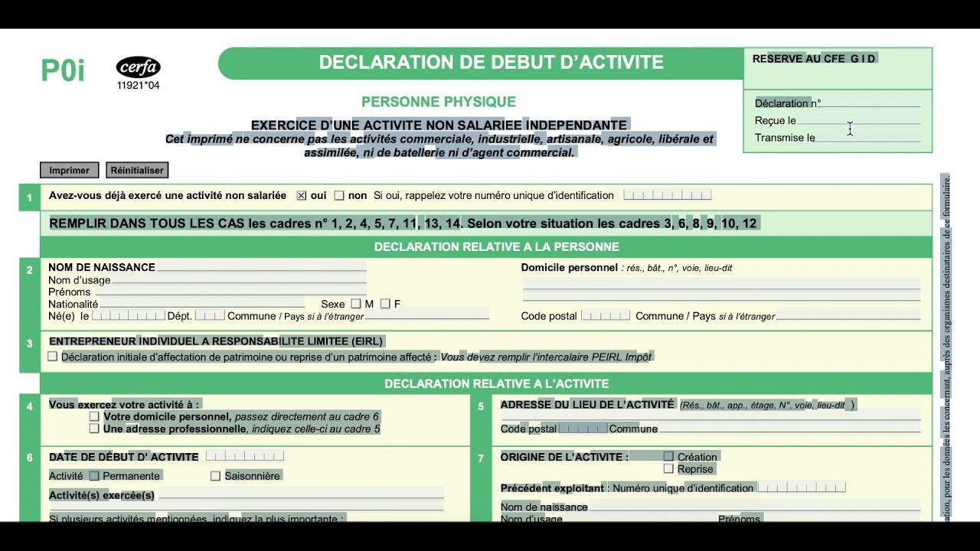Click the Date de début d'activité field

(245, 456)
